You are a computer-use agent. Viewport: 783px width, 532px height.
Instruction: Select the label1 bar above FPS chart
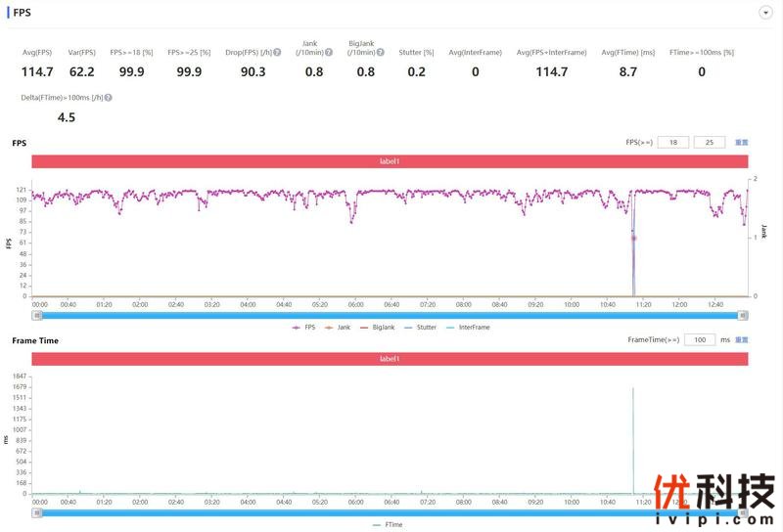pyautogui.click(x=390, y=161)
